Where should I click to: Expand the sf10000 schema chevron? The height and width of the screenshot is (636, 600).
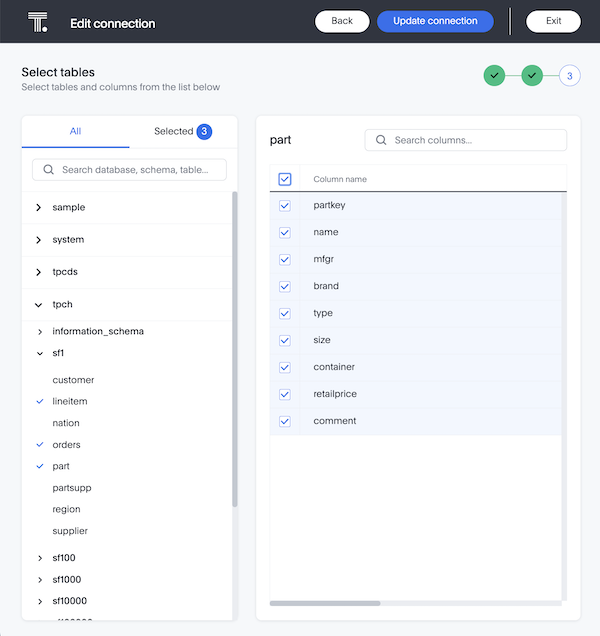pos(40,601)
